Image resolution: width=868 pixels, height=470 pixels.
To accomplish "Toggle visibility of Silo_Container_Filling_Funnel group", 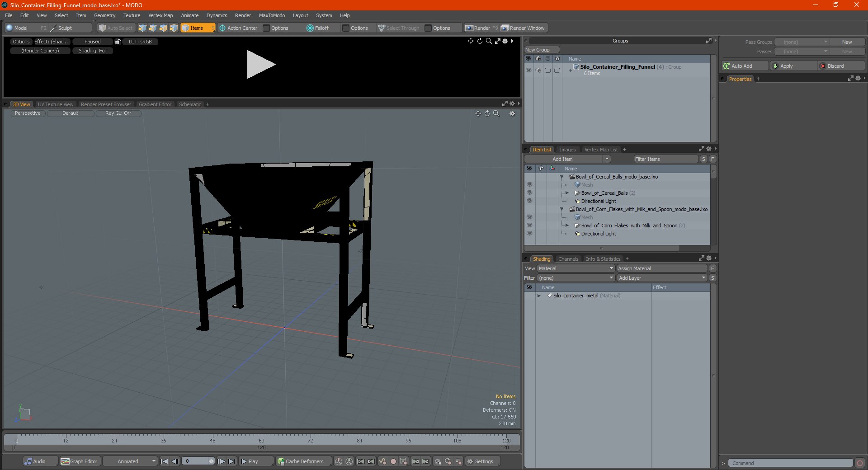I will [x=528, y=70].
